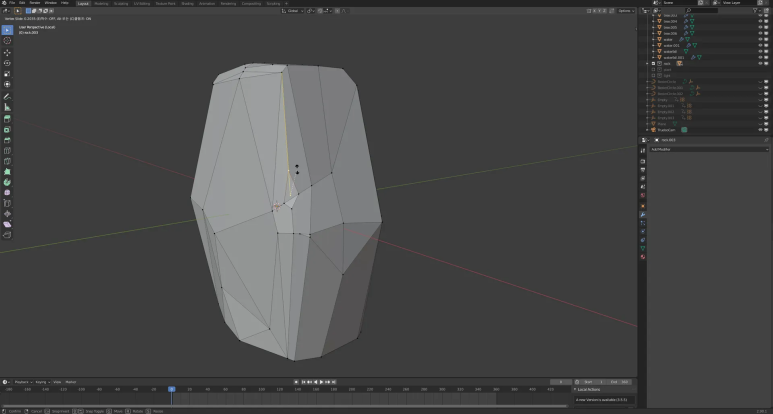Select the Measure tool
The height and width of the screenshot is (414, 773).
(8, 107)
